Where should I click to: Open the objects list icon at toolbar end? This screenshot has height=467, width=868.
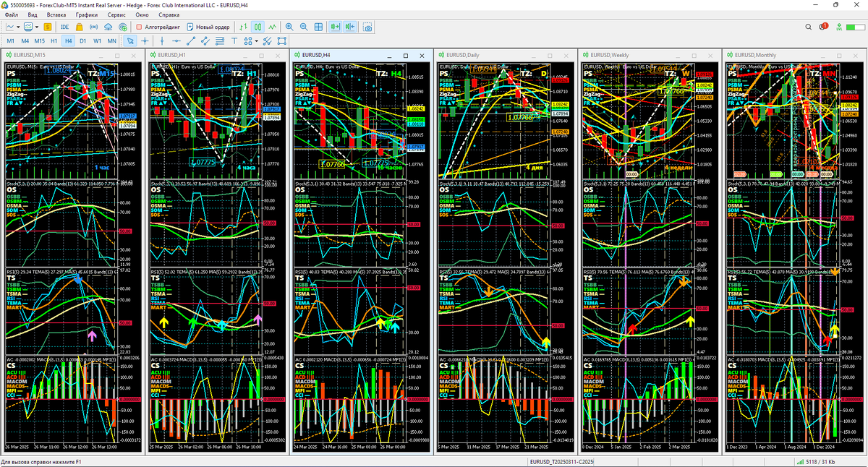coord(281,41)
